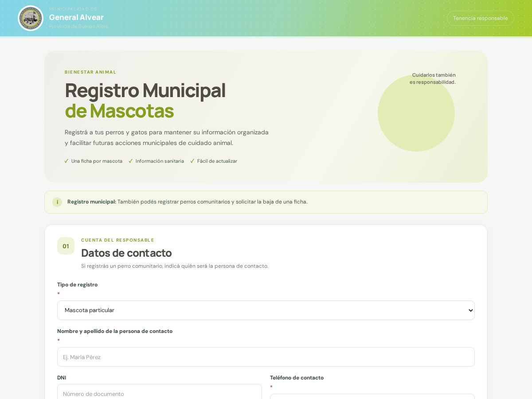Open the Tenencia responsable link
Image resolution: width=532 pixels, height=399 pixels.
pyautogui.click(x=481, y=18)
